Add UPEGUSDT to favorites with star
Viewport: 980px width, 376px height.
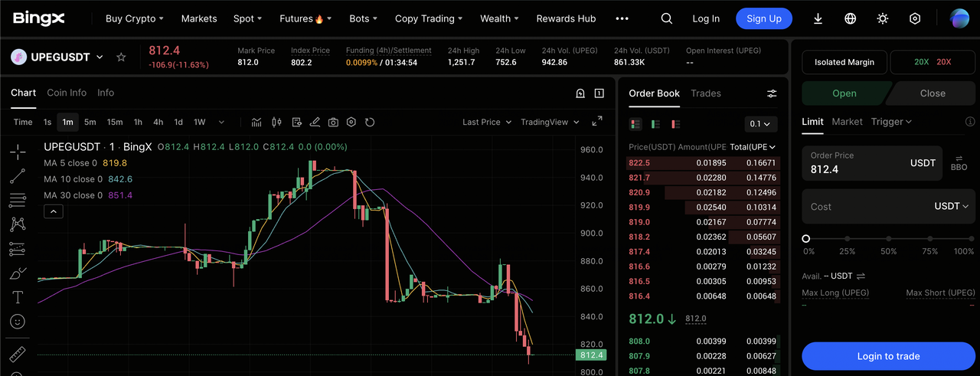click(x=121, y=57)
